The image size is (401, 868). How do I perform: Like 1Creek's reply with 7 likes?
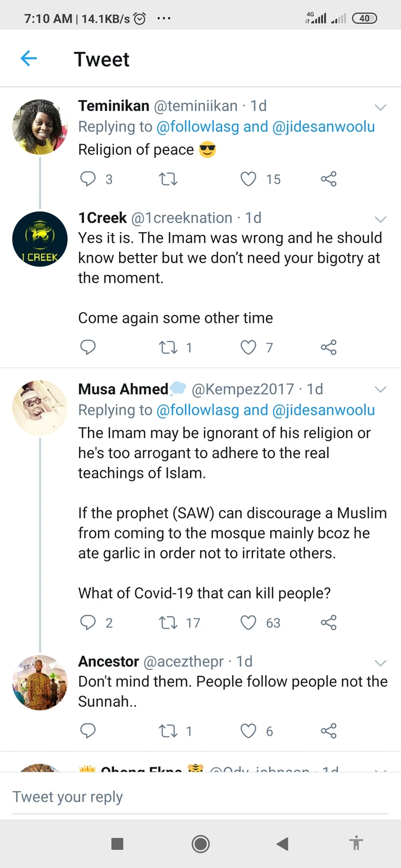coord(248,348)
